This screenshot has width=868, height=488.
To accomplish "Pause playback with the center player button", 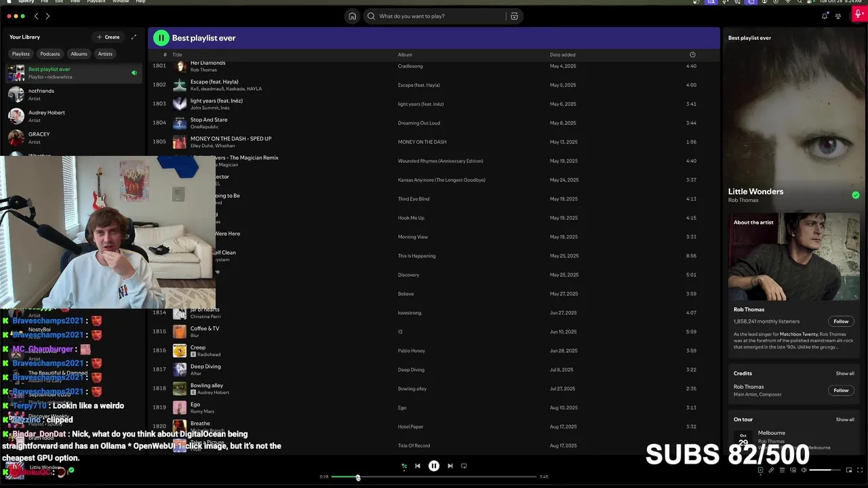I will 434,466.
